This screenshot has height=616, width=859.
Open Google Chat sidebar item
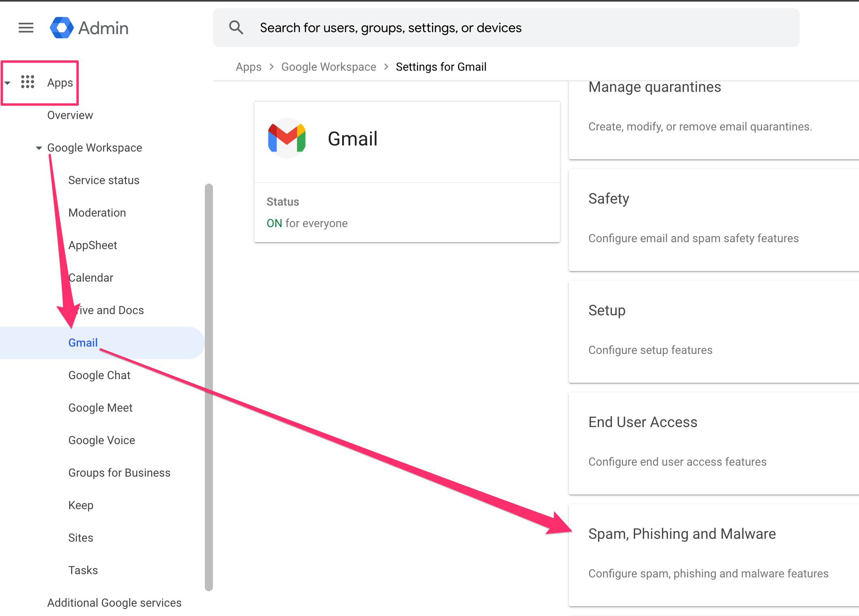99,375
